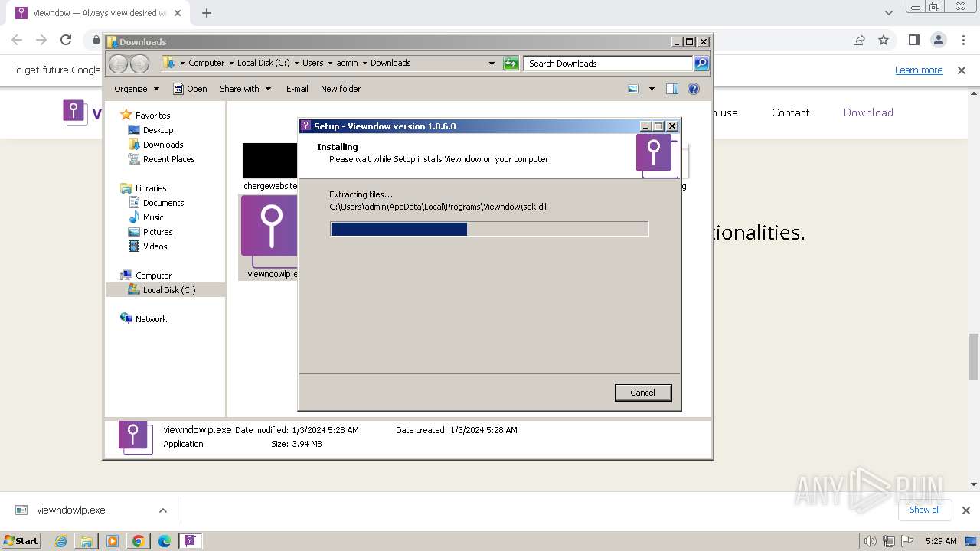Open Contact page on Viewndow site
Screen dimensions: 980x551
790,112
